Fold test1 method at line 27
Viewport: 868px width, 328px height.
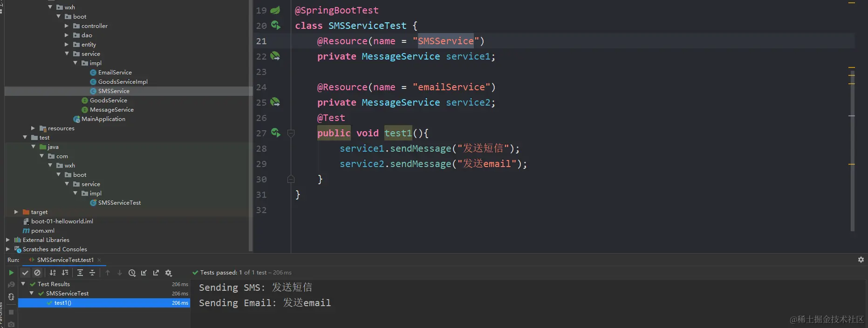291,134
